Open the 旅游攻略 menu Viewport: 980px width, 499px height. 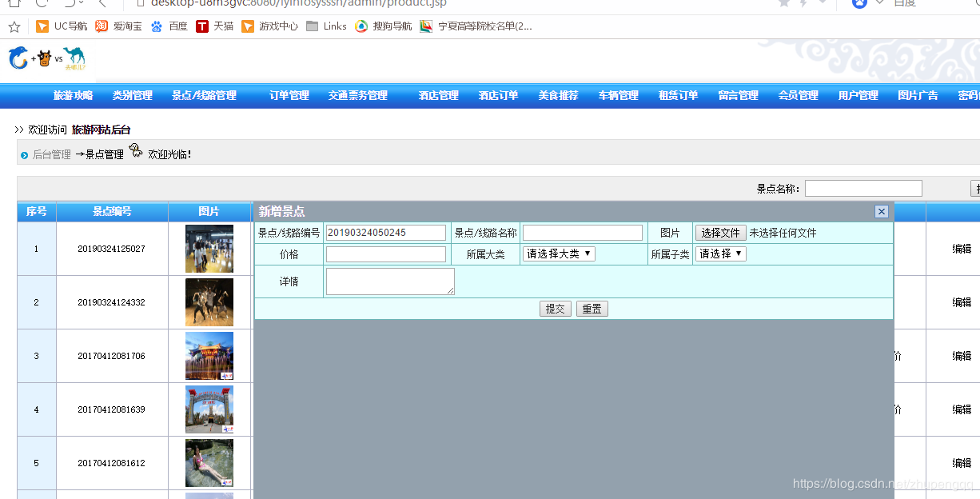73,95
